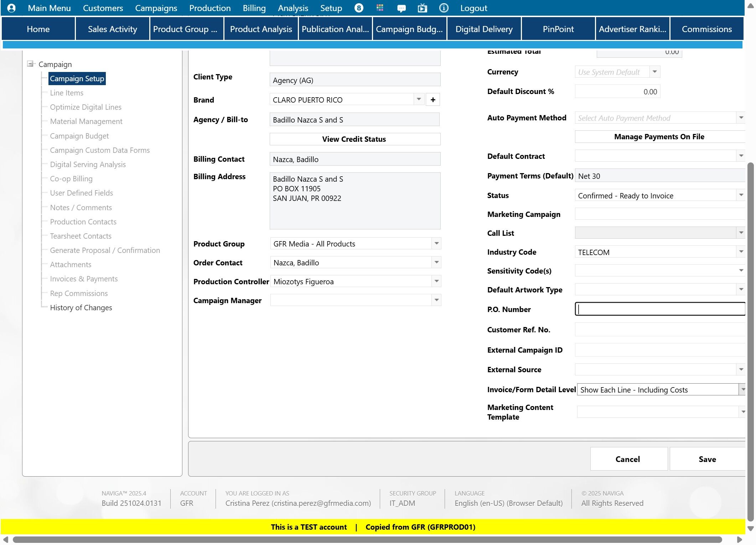Expand the Product Group dropdown
756x545 pixels.
pos(436,244)
